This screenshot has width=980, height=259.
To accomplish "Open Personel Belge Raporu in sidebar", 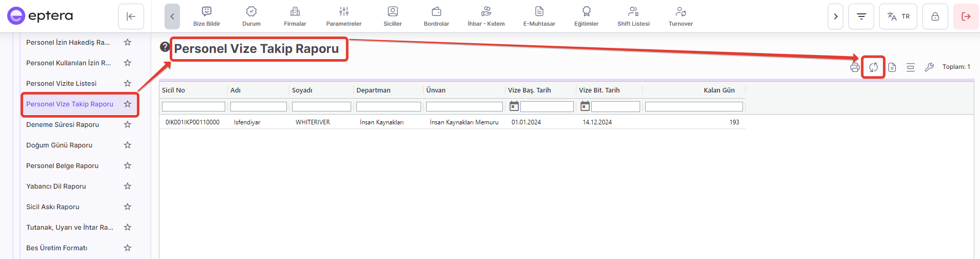I will coord(62,165).
